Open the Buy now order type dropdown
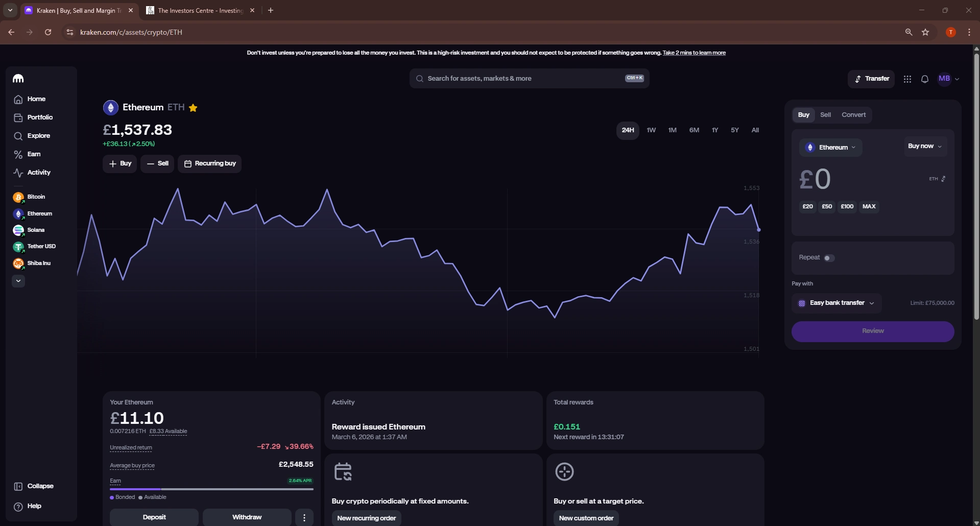Image resolution: width=980 pixels, height=526 pixels. point(925,146)
